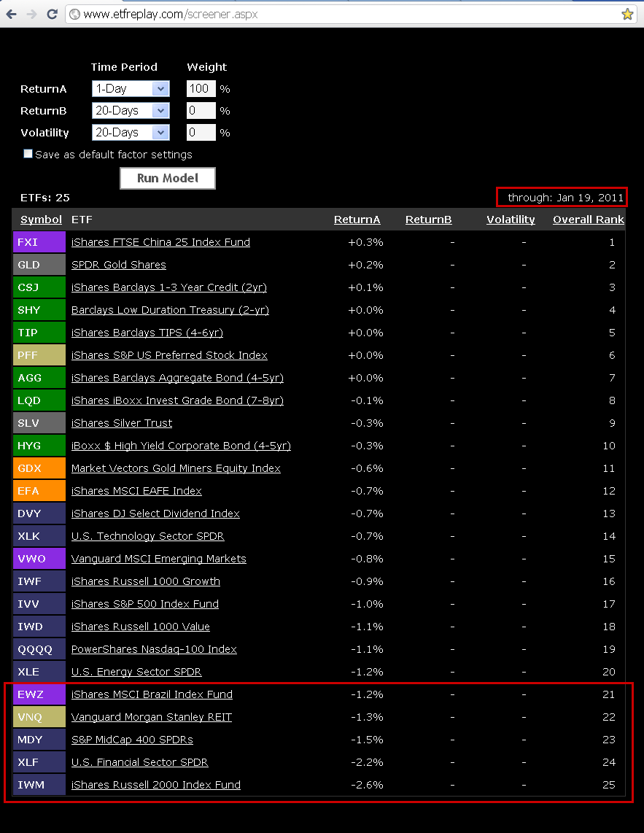Click the green CSJ symbol cell
The width and height of the screenshot is (644, 833).
coord(39,287)
